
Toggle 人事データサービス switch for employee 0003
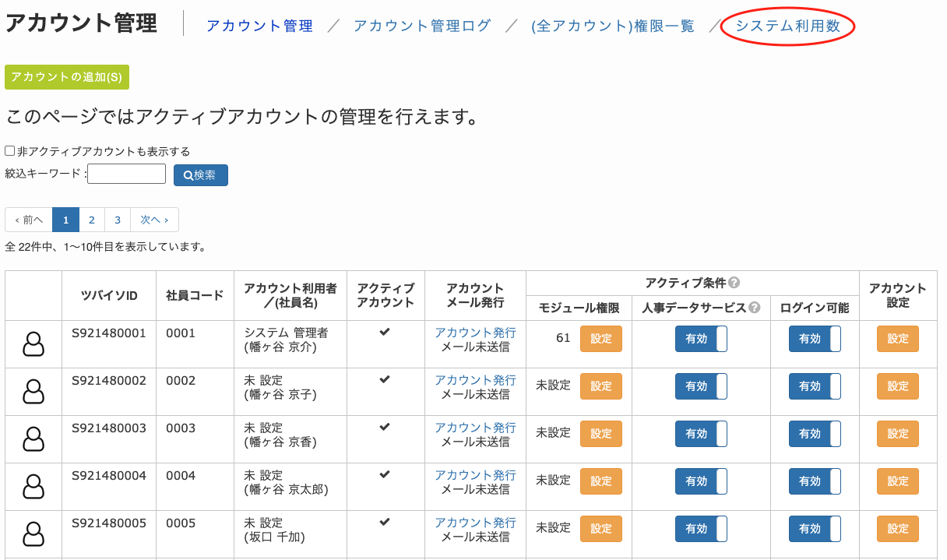[701, 434]
